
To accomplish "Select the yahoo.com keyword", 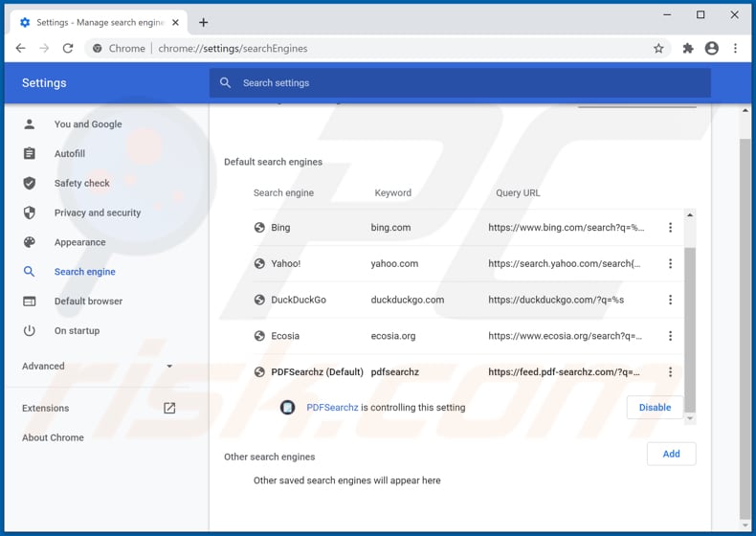I will [x=394, y=263].
